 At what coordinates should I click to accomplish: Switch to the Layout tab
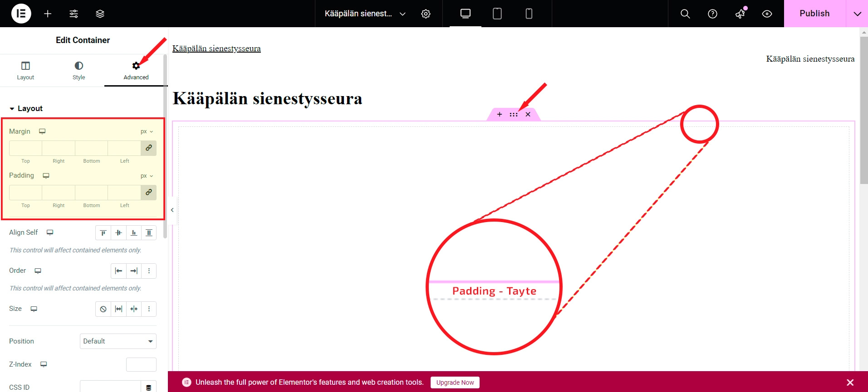(x=25, y=71)
